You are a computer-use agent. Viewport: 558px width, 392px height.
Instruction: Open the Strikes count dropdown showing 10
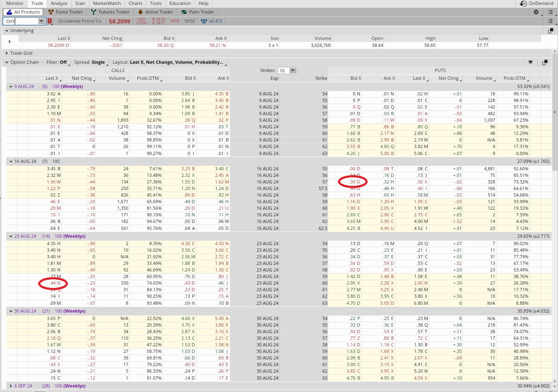pyautogui.click(x=293, y=70)
